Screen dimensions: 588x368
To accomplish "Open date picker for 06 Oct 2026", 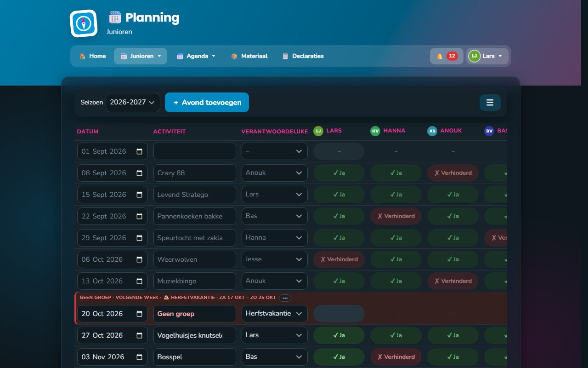I will pyautogui.click(x=139, y=259).
